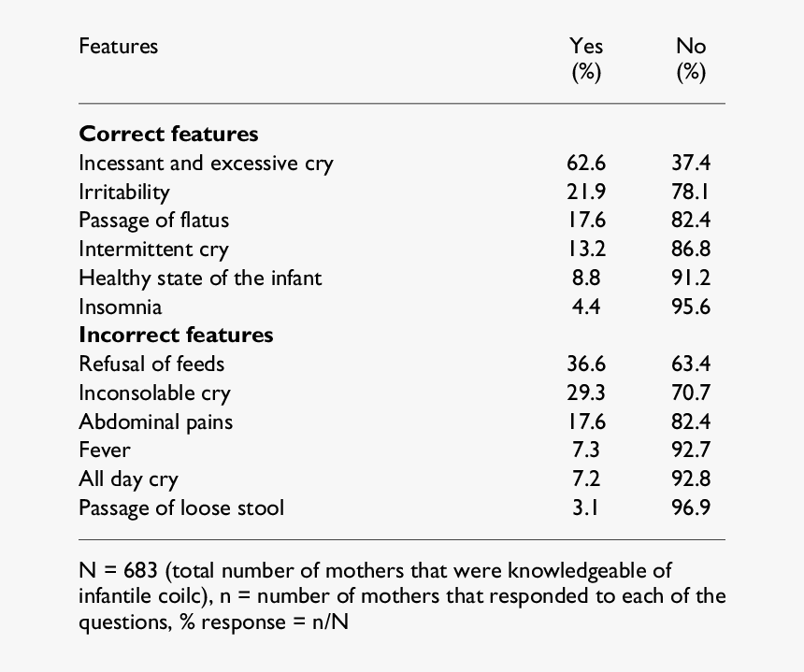Click the 95.6 value for Insomnia
The image size is (804, 672).
point(691,307)
